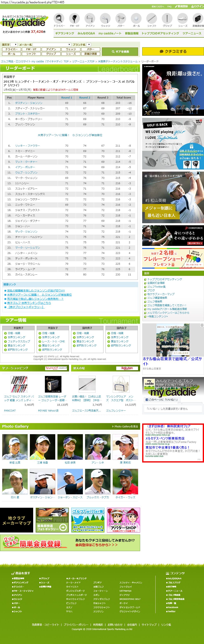Open the ゴルフTwitter集 banner
Screen dimensions: 204x644
[88, 520]
